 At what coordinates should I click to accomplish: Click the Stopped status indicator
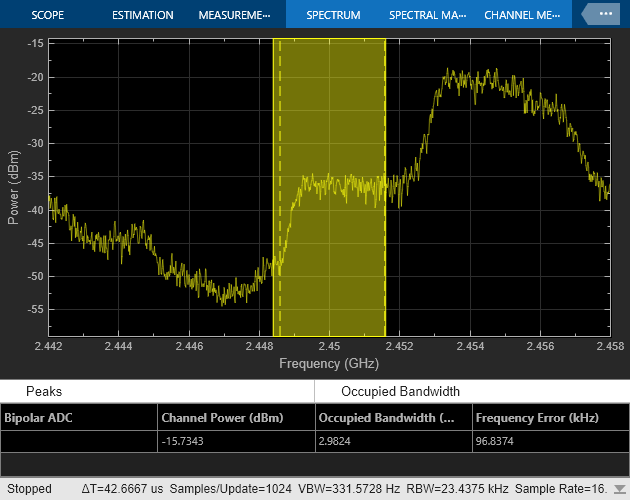click(x=30, y=489)
